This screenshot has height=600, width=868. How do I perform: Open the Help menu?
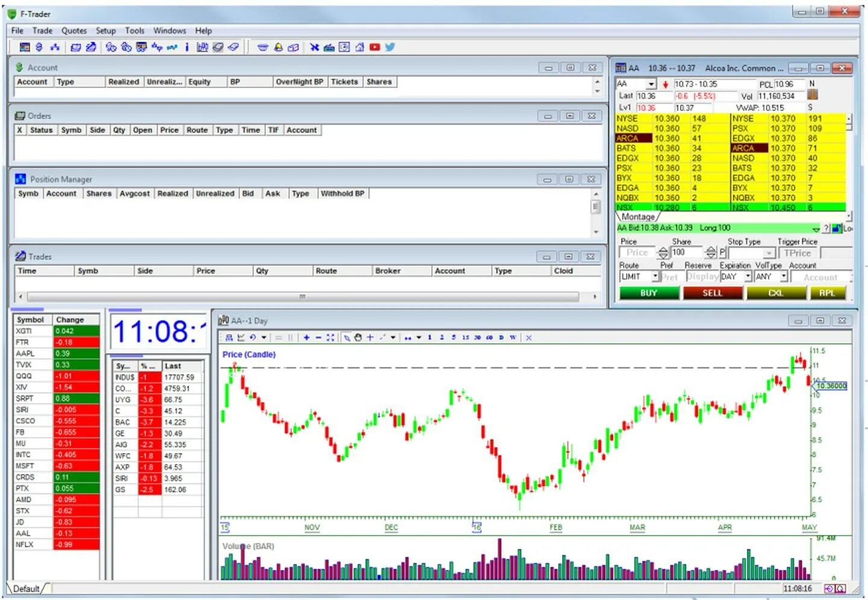[203, 31]
